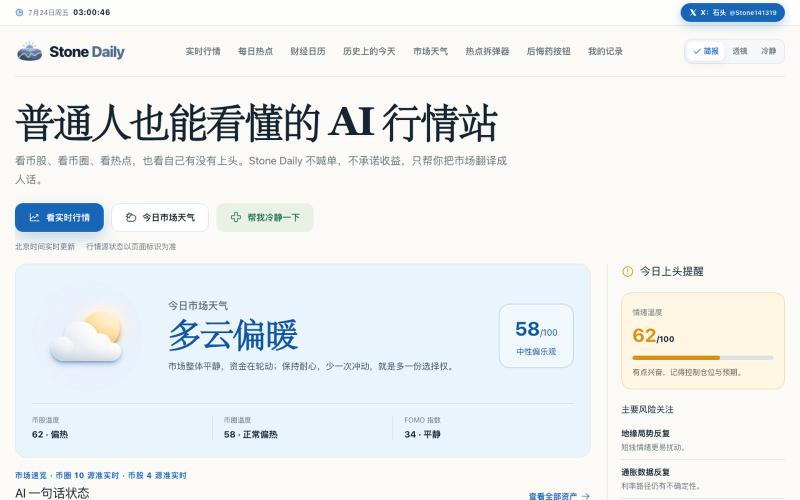Select the 简报 mode option
The height and width of the screenshot is (500, 800).
[706, 51]
